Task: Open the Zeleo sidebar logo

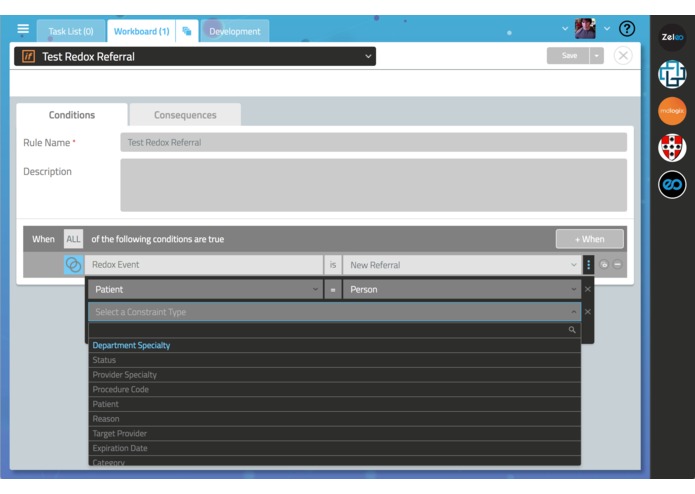Action: [672, 37]
